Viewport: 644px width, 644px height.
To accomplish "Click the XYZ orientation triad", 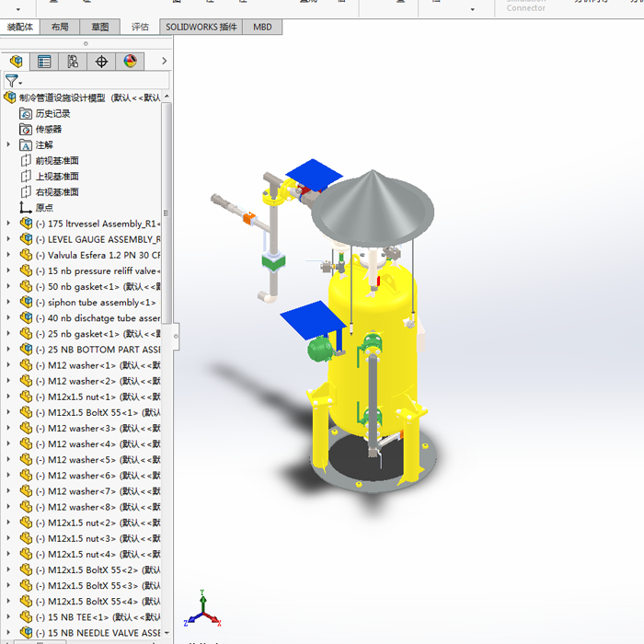I will 202,610.
